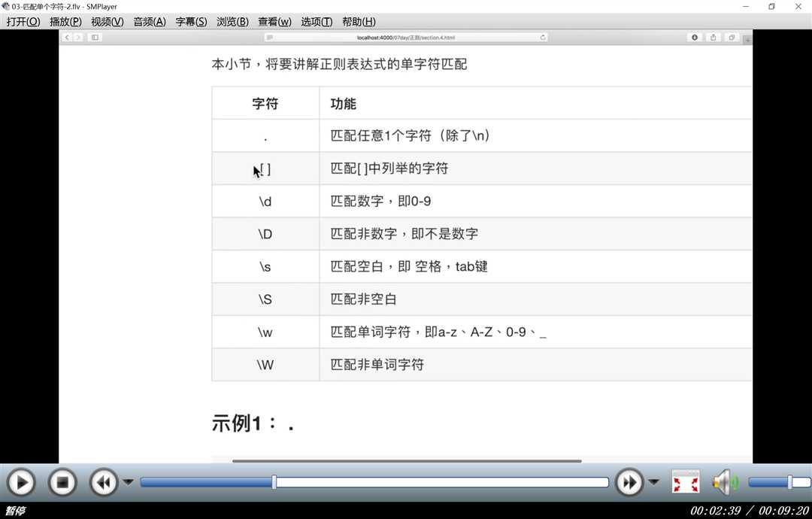The height and width of the screenshot is (519, 812).
Task: Click the text 匹配数字，即0-9
Action: 380,201
